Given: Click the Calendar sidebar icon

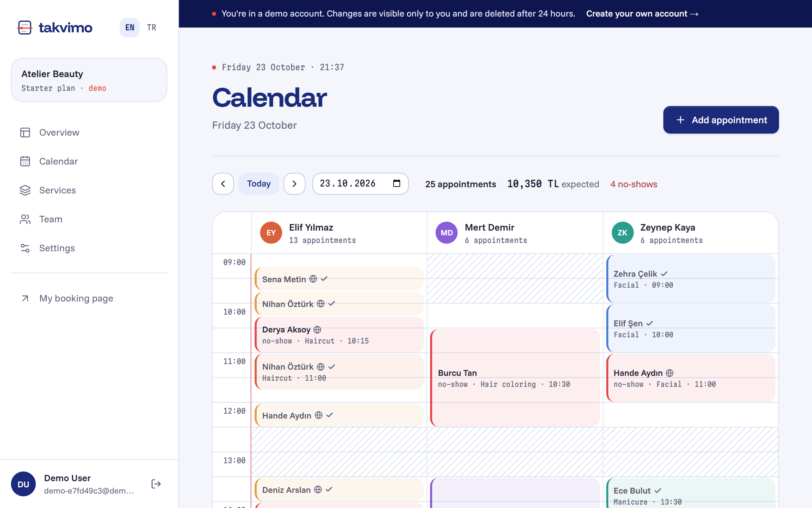Looking at the screenshot, I should point(25,161).
